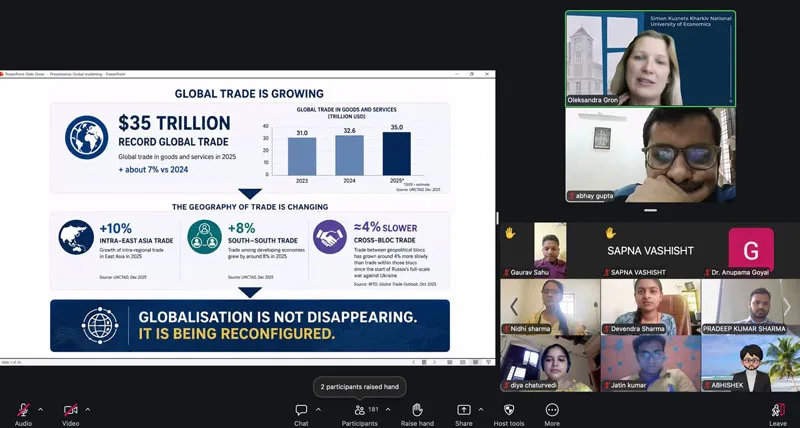Click the 'GLOBAL TRADE IS GROWING' slide title

pos(249,94)
